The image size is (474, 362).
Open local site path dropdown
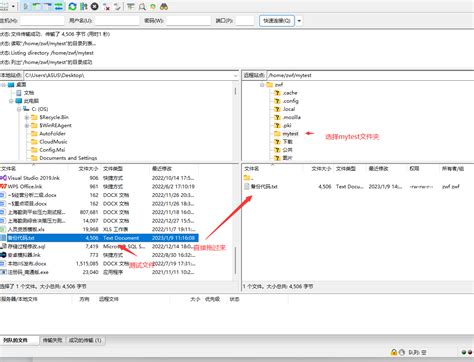(236, 76)
